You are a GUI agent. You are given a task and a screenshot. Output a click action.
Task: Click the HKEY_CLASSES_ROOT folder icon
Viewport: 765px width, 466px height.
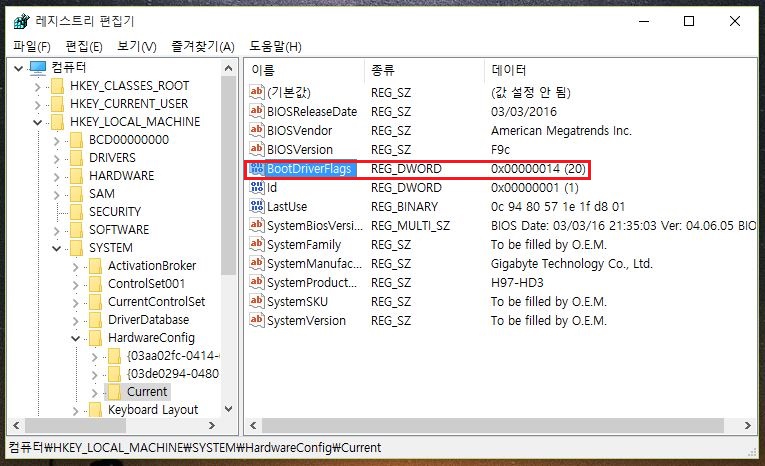[x=58, y=86]
